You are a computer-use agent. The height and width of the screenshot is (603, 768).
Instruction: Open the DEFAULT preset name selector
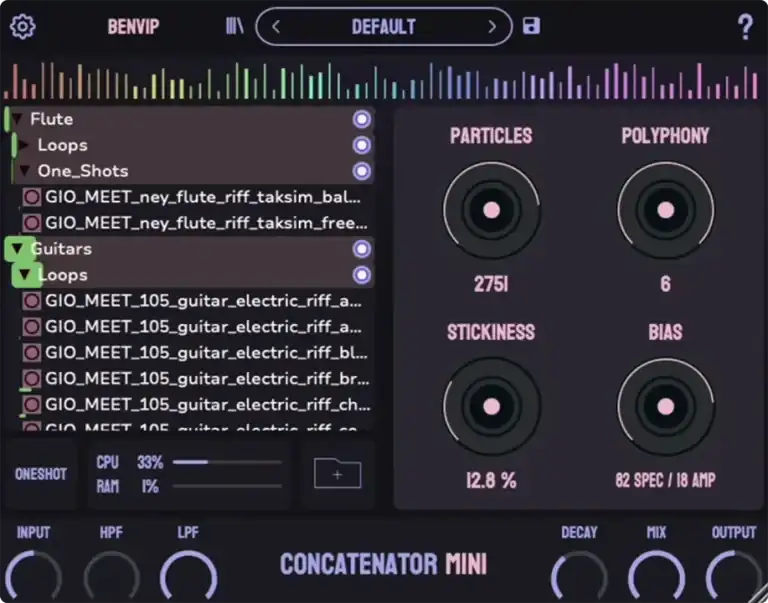384,27
